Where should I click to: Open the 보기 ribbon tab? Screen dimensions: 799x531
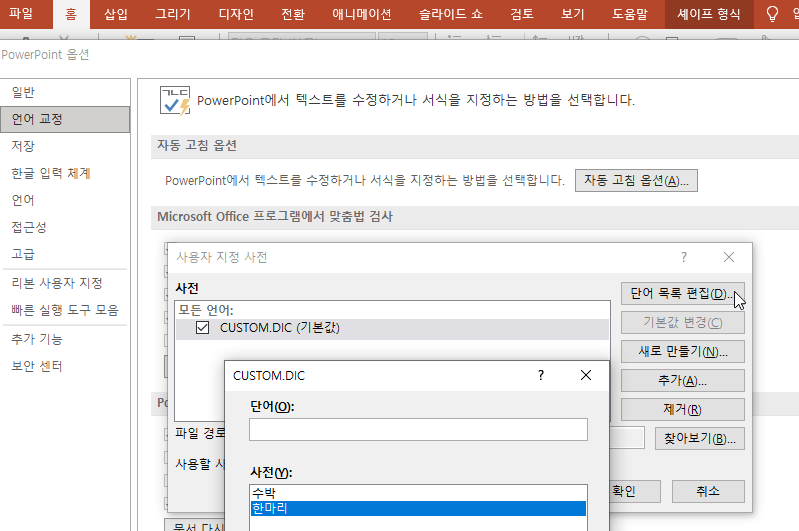point(573,14)
